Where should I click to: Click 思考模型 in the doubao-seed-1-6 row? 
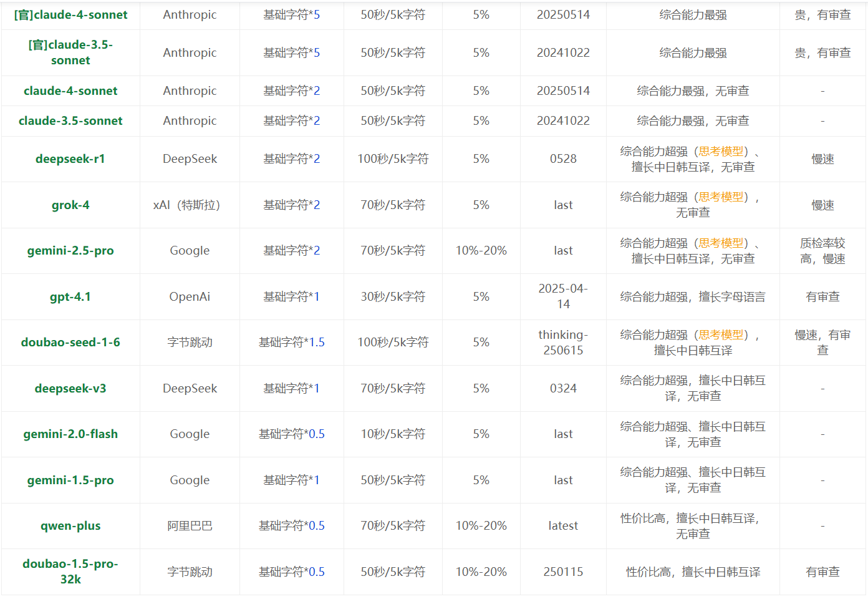(x=721, y=335)
